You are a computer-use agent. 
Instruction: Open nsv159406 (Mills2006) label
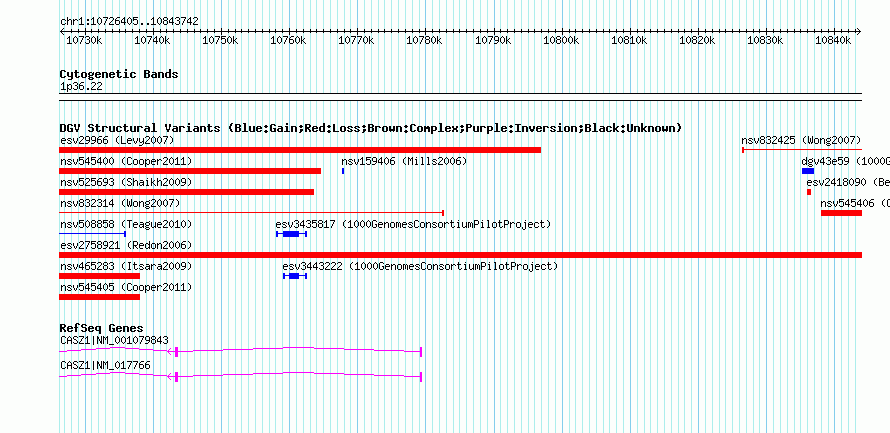pos(404,162)
